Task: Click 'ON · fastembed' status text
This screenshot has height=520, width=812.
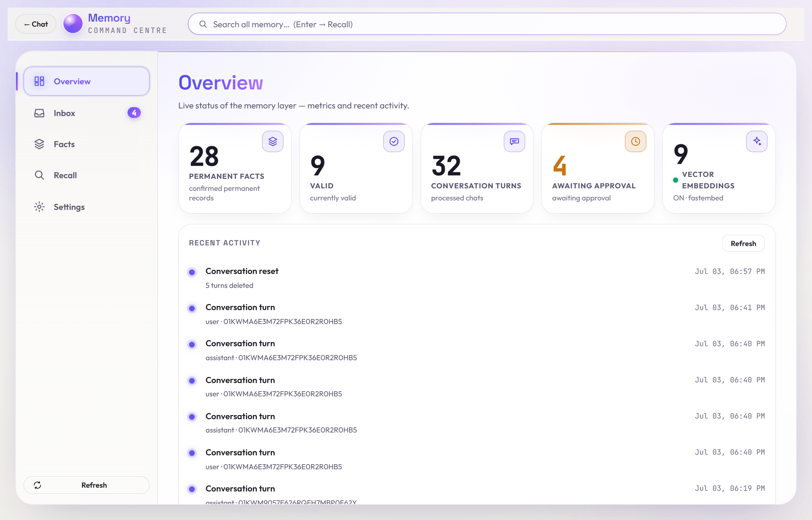Action: (x=698, y=198)
